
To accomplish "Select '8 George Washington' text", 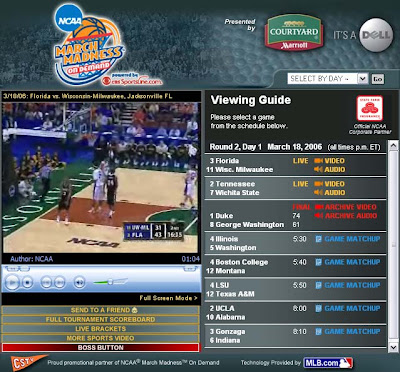I will [247, 225].
